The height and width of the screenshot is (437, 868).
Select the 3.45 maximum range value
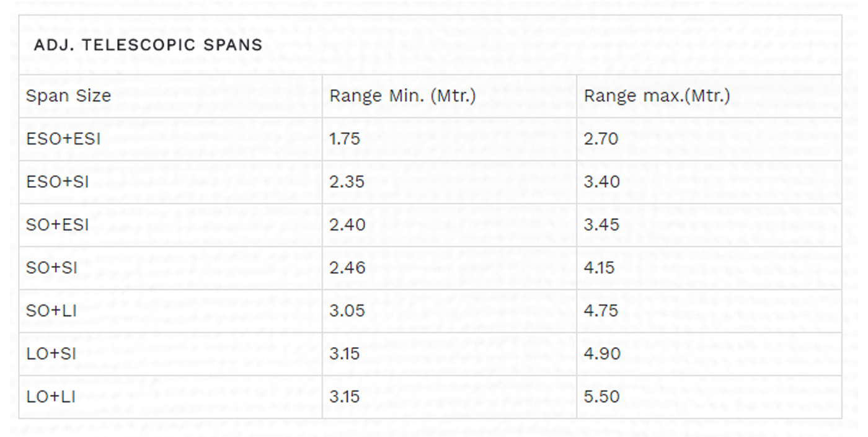pyautogui.click(x=601, y=224)
